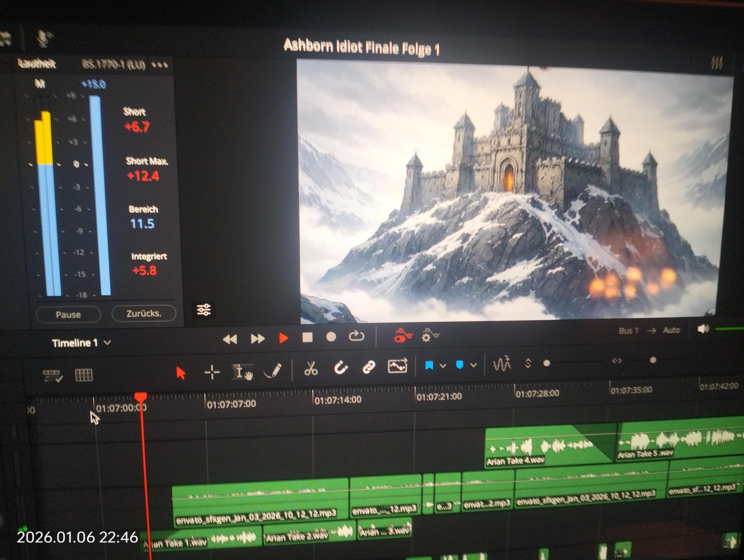Open the timeline view options icon
The height and width of the screenshot is (560, 744).
53,376
